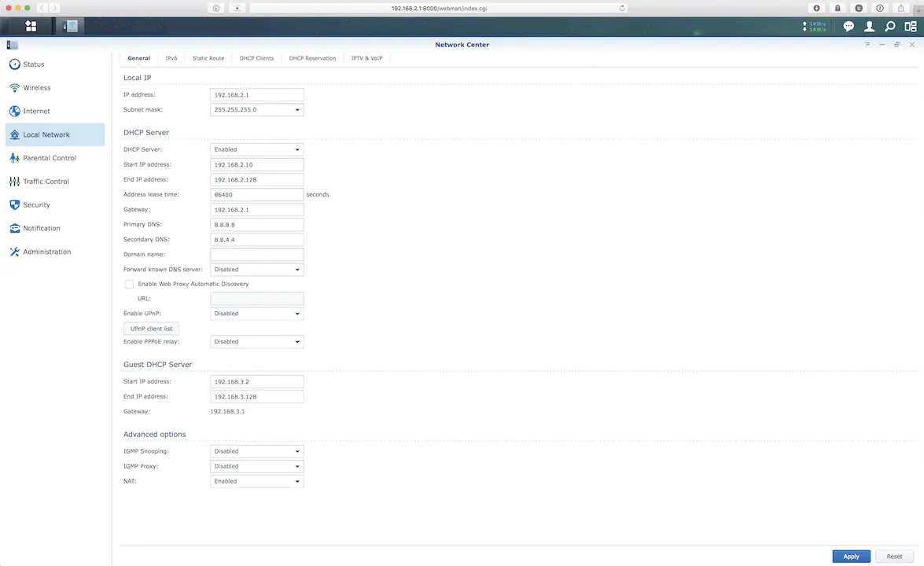Image resolution: width=924 pixels, height=566 pixels.
Task: Click the Administration tools icon
Action: [x=15, y=252]
